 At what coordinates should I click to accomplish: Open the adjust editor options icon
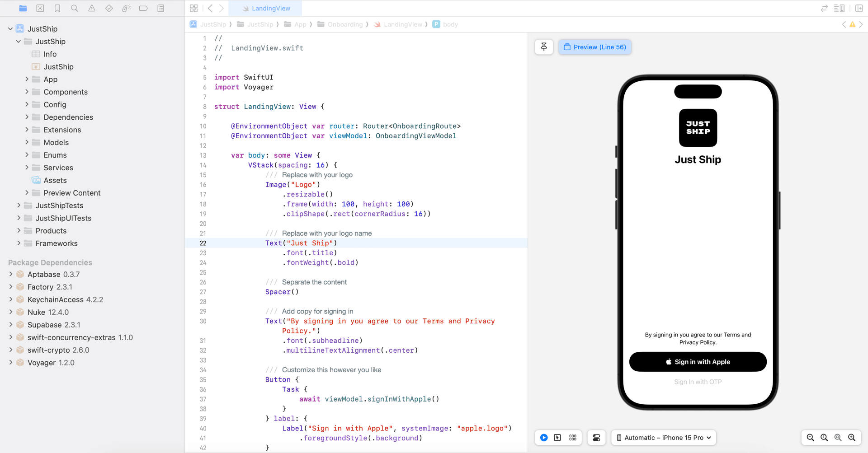tap(840, 8)
